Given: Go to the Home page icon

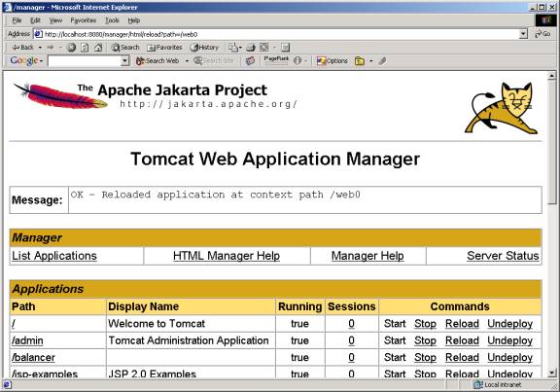Looking at the screenshot, I should coord(98,47).
